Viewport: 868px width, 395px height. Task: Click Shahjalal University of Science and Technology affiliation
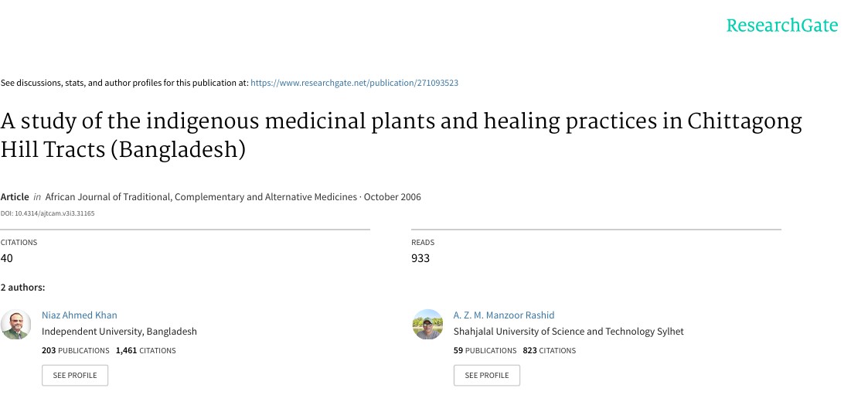point(568,332)
